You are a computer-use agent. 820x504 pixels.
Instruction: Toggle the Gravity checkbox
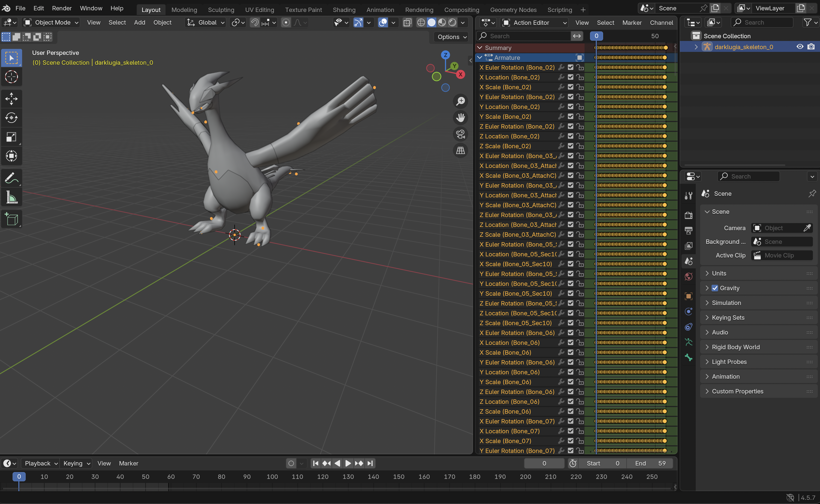point(715,288)
